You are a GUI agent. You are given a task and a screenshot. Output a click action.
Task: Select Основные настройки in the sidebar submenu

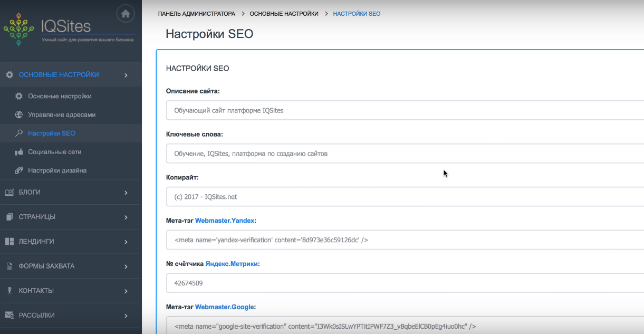point(60,96)
